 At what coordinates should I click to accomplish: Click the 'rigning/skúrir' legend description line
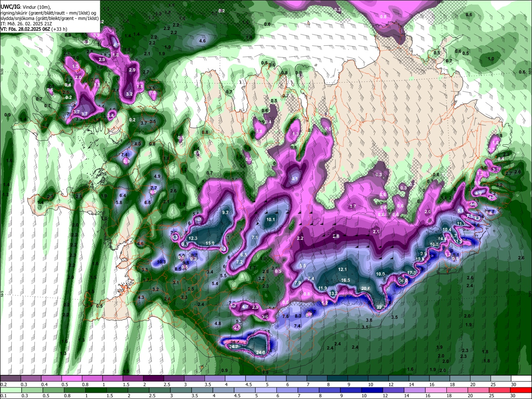click(49, 13)
